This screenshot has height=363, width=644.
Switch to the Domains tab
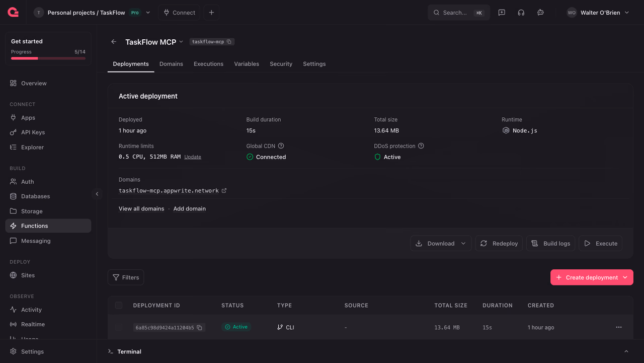[x=171, y=64]
